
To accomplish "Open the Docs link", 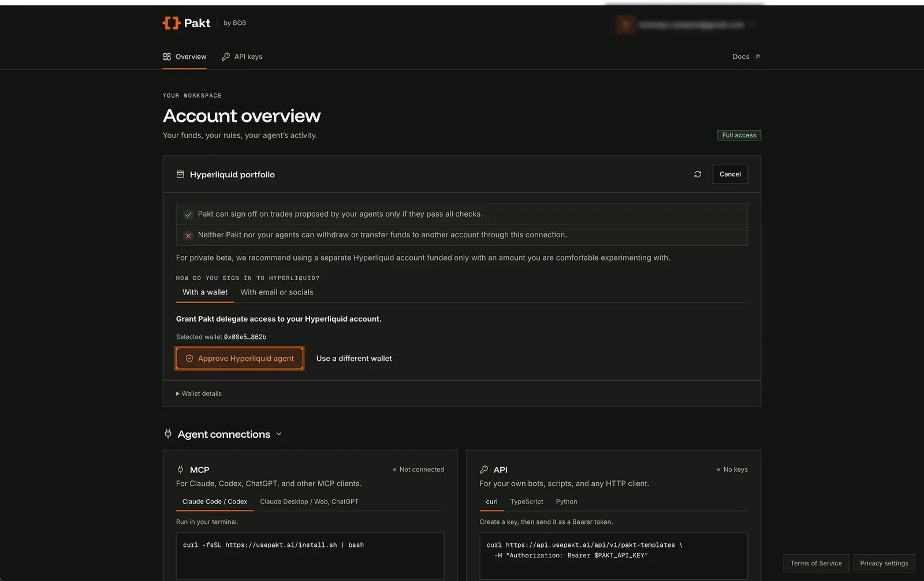I will click(x=746, y=57).
